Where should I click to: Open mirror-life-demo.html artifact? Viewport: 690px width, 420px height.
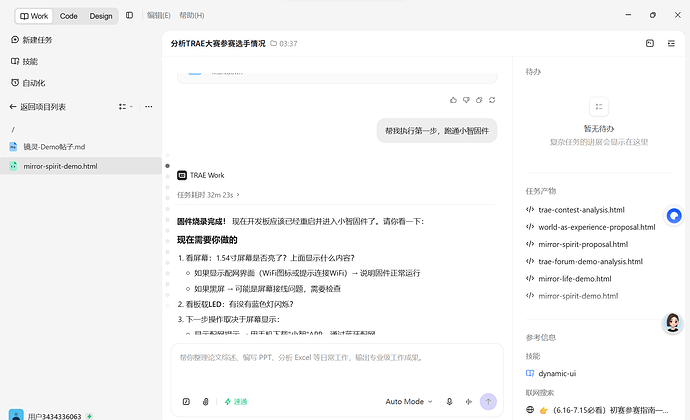tap(569, 279)
